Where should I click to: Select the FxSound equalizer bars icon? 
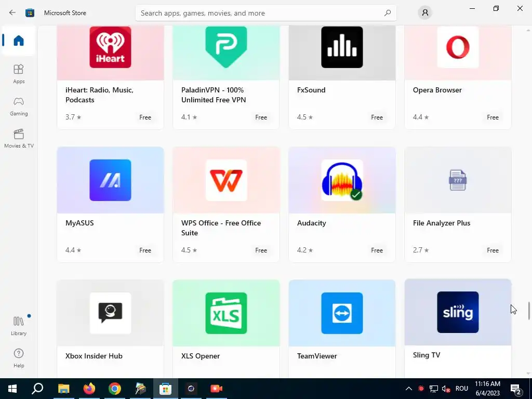pos(342,47)
